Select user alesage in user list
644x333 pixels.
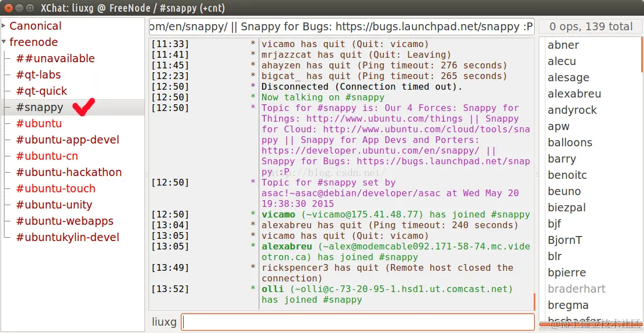568,77
